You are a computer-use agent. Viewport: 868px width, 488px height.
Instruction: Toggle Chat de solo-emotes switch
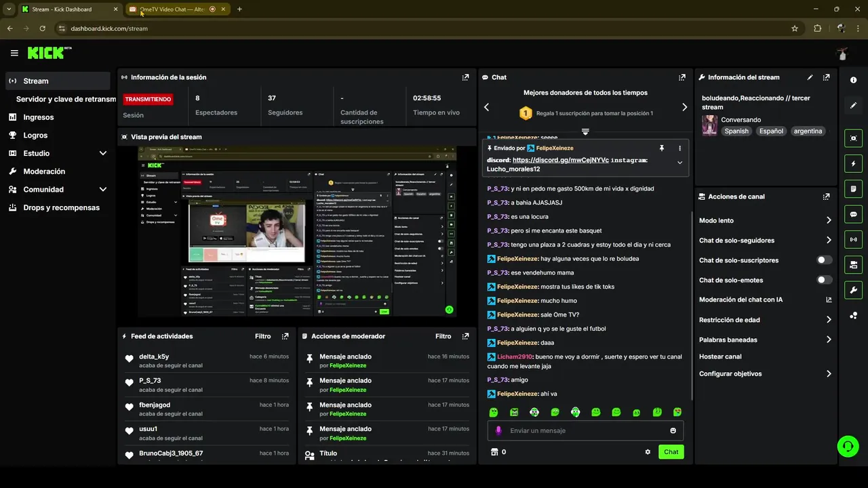click(825, 280)
